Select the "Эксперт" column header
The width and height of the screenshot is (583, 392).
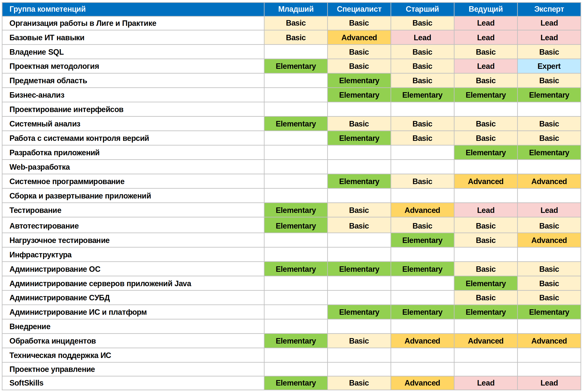[549, 9]
